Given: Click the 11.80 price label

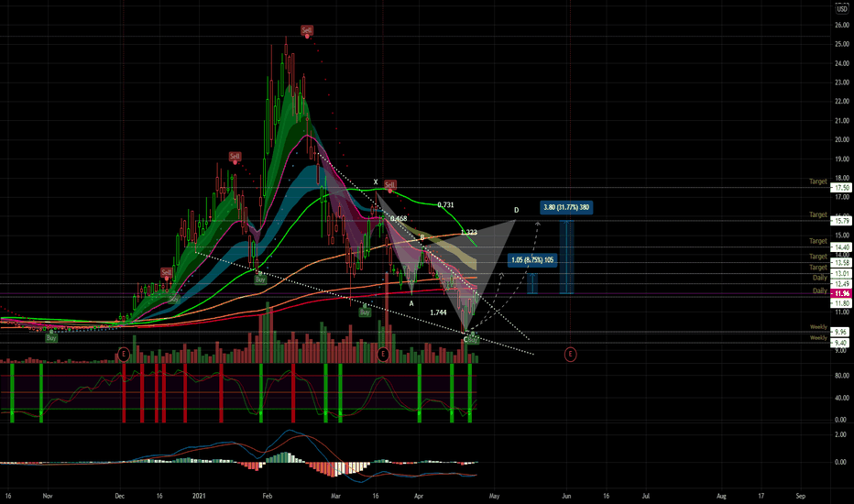Looking at the screenshot, I should [x=840, y=303].
